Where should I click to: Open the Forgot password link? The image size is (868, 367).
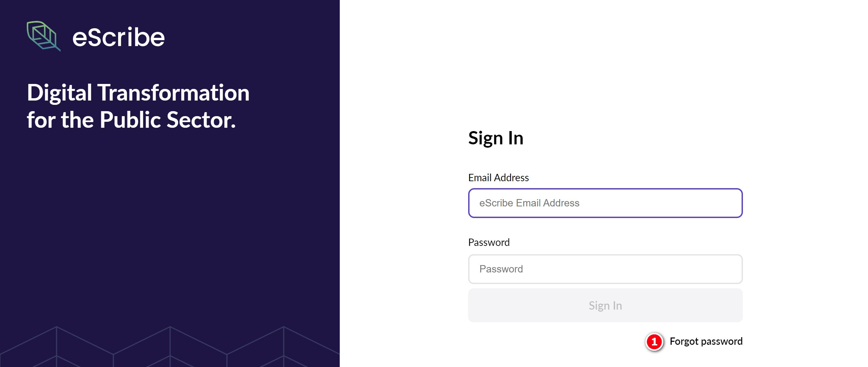point(706,341)
